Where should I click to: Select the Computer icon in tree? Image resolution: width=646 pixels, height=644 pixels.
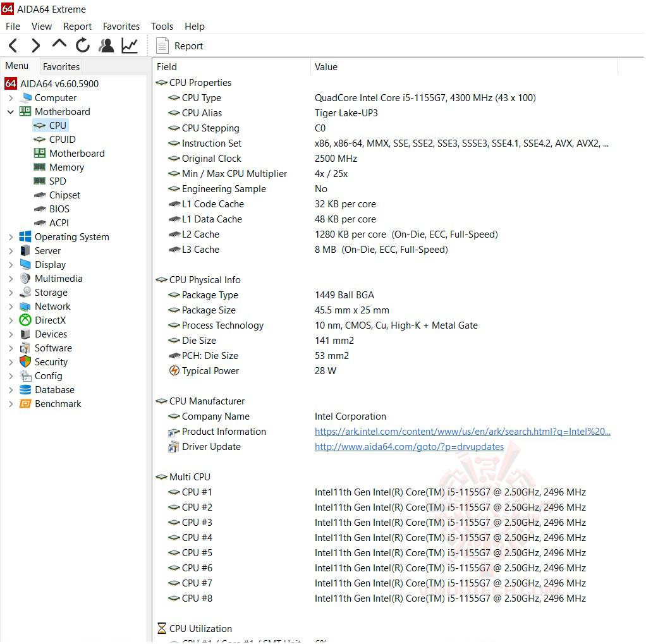pos(25,98)
